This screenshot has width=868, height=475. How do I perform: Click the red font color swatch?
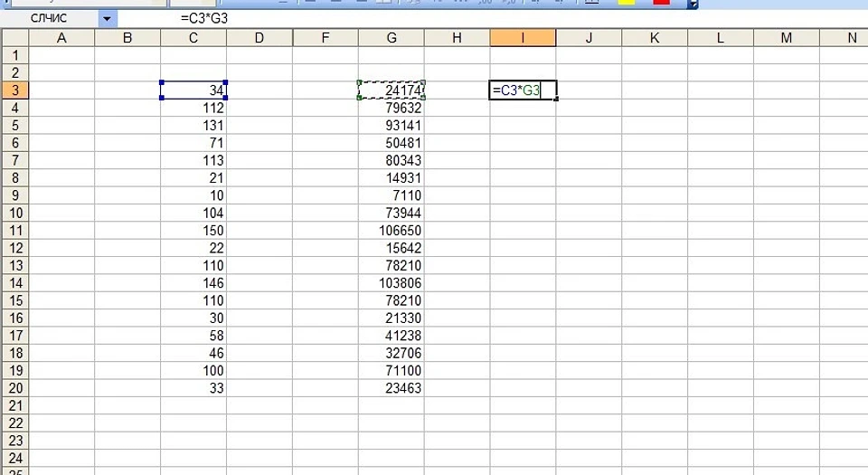click(661, 3)
